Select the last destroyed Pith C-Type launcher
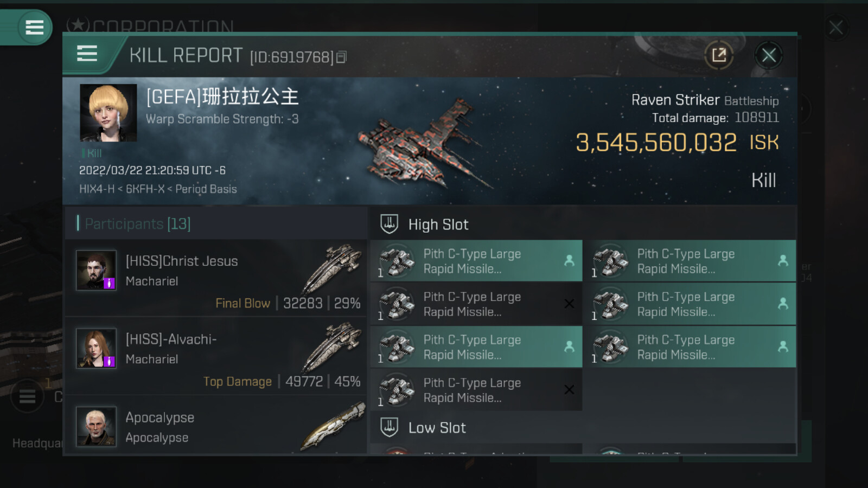The height and width of the screenshot is (488, 868). tap(476, 390)
